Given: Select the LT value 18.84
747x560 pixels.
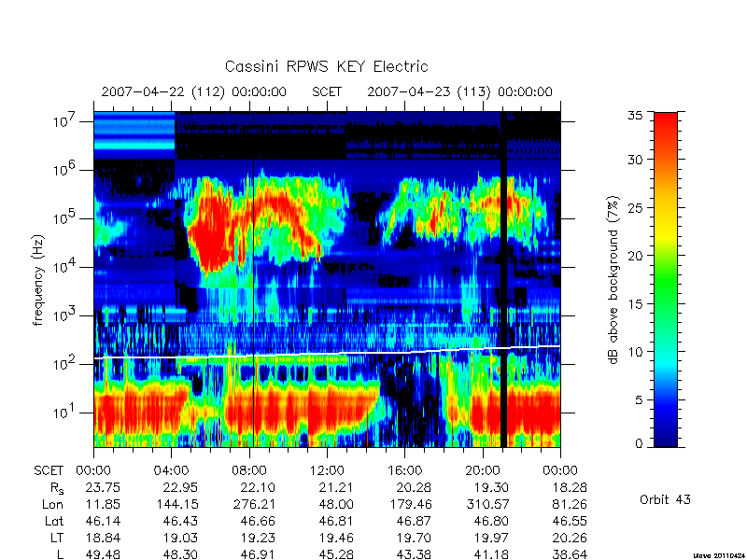Looking at the screenshot, I should click(x=103, y=538).
